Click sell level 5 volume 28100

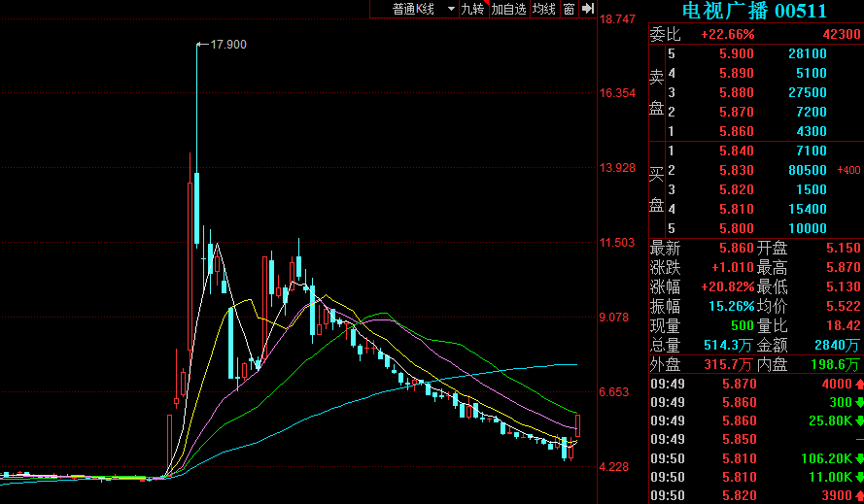tap(808, 54)
